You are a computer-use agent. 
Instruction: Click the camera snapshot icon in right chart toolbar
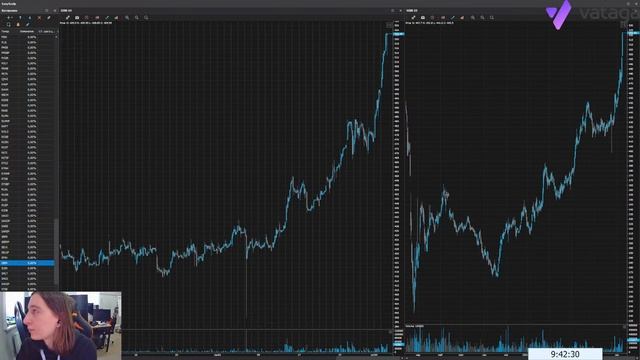click(x=423, y=18)
